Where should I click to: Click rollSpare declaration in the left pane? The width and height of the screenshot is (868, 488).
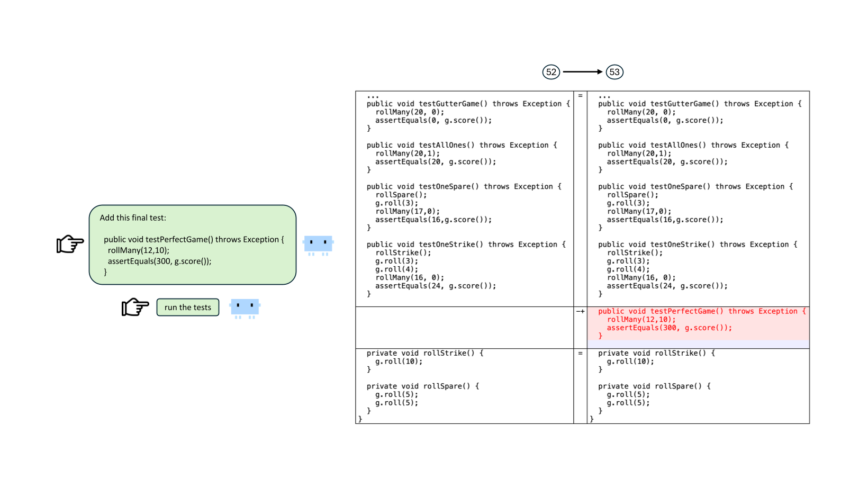[x=422, y=386]
